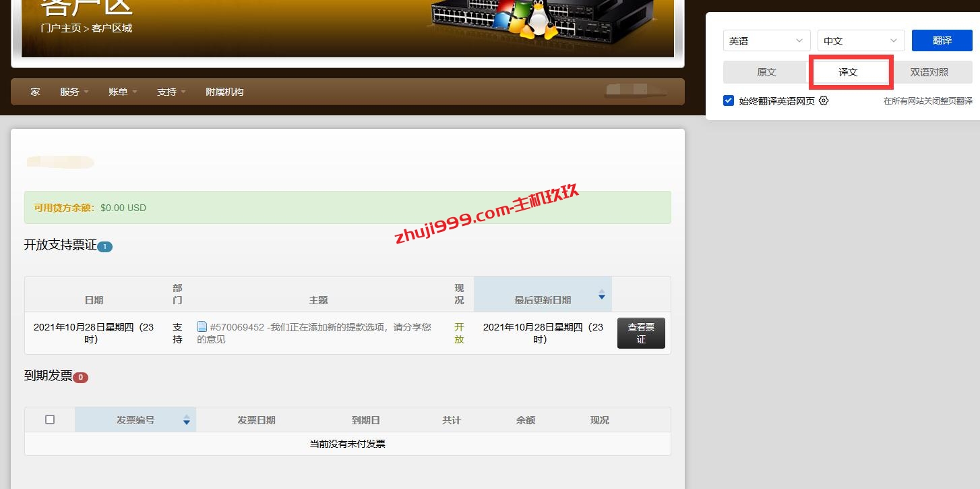Open the target language 中文 dropdown
The height and width of the screenshot is (489, 980).
[x=861, y=40]
